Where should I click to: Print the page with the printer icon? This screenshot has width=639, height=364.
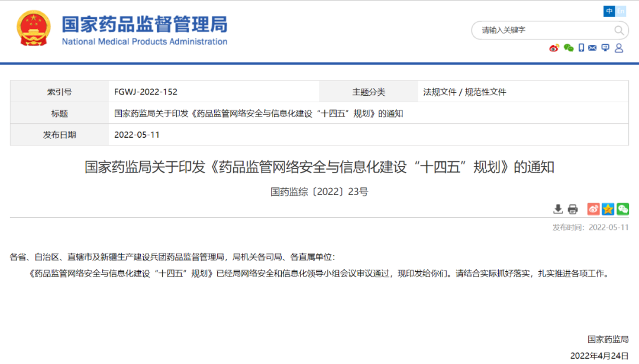click(x=573, y=209)
